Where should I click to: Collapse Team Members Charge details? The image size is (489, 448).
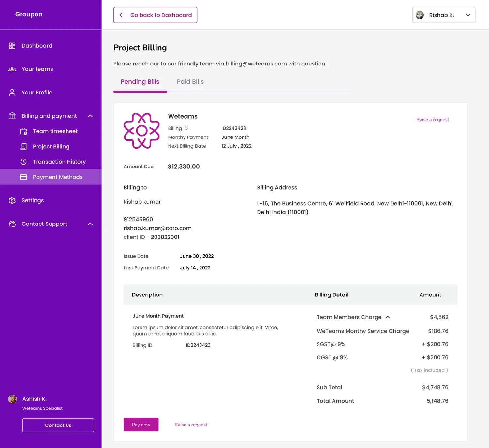coord(388,317)
